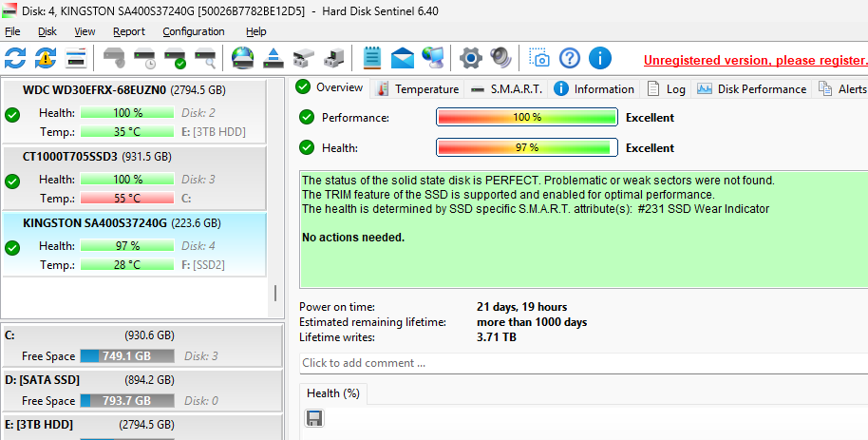The width and height of the screenshot is (868, 440).
Task: Click the globe disk toolbar icon
Action: tap(242, 58)
